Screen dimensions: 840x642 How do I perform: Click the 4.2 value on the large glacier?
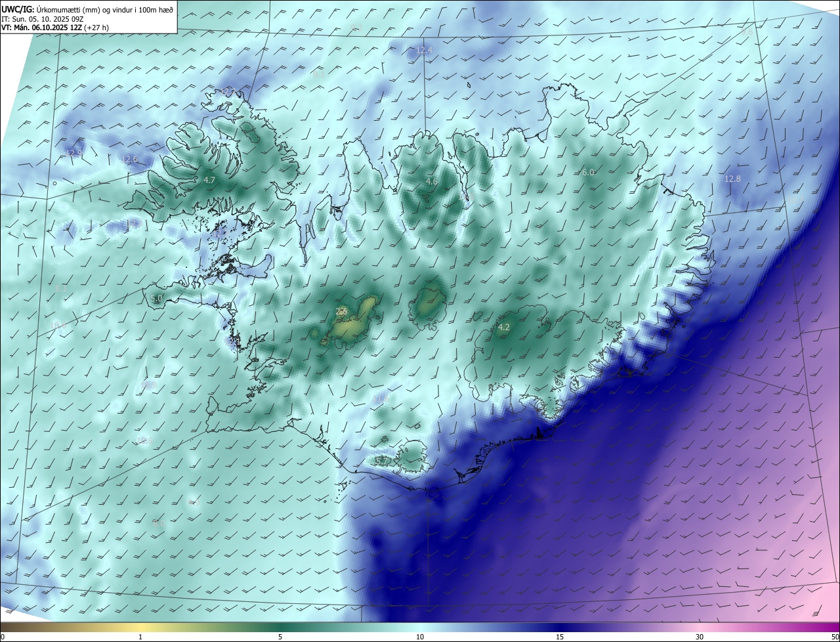pyautogui.click(x=504, y=327)
